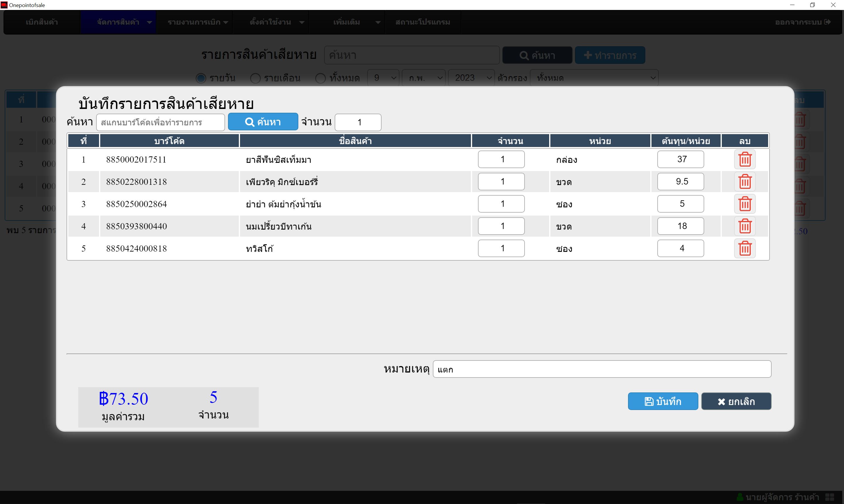Edit quantity for เพียวริคุ มิกซ์เบอร์รี่
844x504 pixels.
[x=501, y=182]
